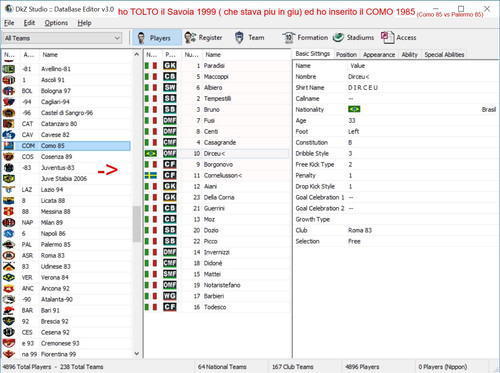Select the Verona 84 crest icon
The width and height of the screenshot is (500, 373).
(x=9, y=277)
